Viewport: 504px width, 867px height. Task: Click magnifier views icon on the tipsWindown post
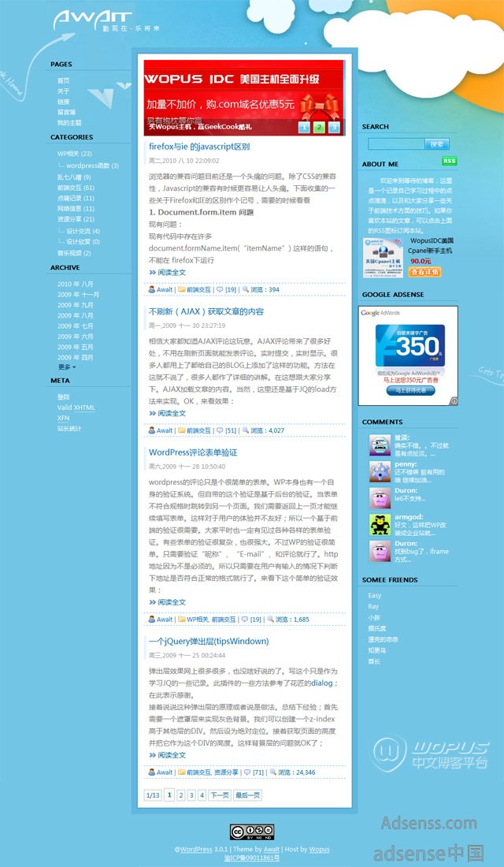coord(272,772)
